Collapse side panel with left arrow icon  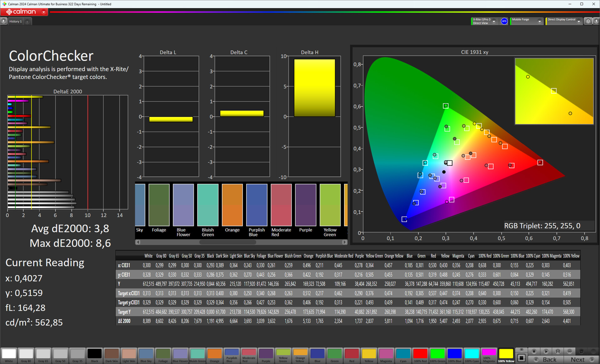point(596,21)
